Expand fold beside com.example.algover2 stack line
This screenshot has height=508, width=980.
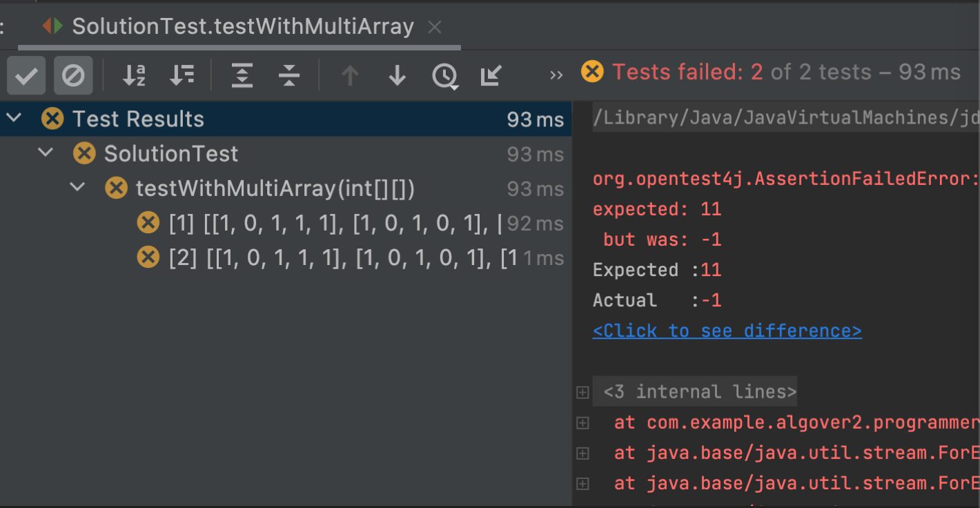[582, 422]
